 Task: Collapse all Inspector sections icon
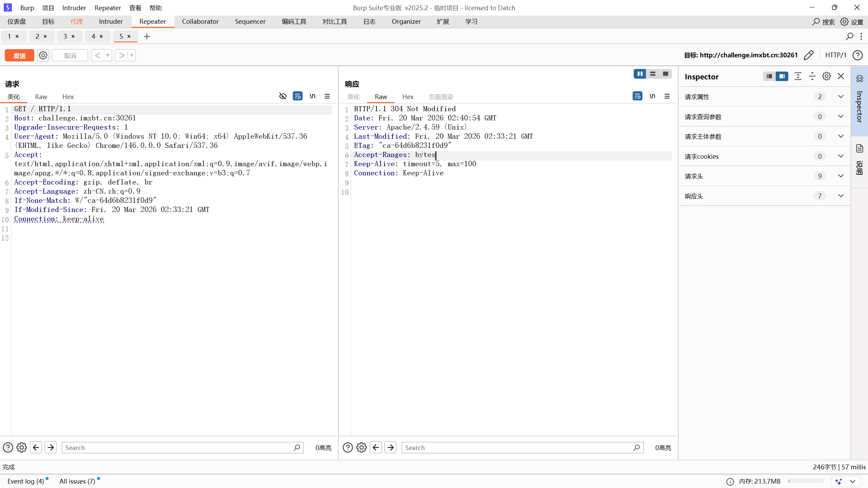point(812,76)
